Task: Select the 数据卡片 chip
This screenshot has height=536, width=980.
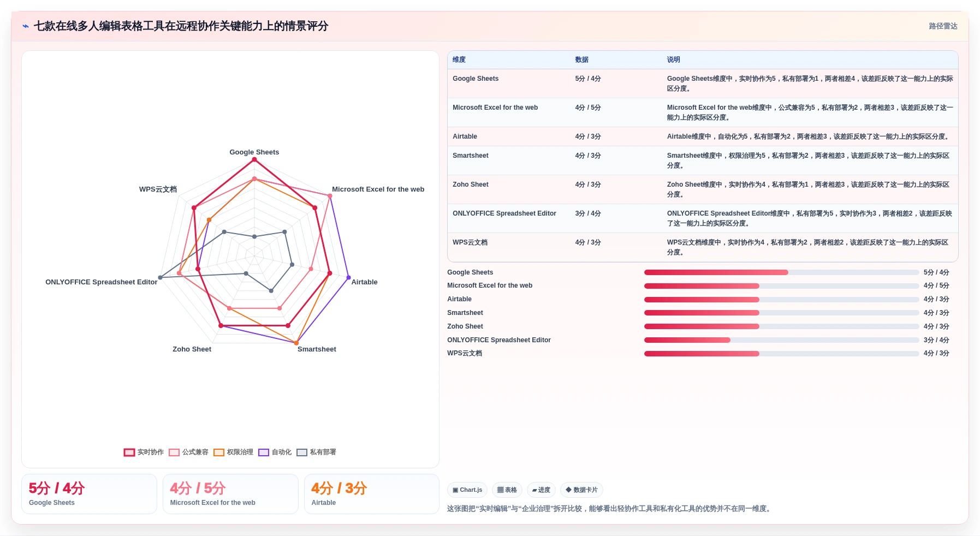Action: point(581,490)
